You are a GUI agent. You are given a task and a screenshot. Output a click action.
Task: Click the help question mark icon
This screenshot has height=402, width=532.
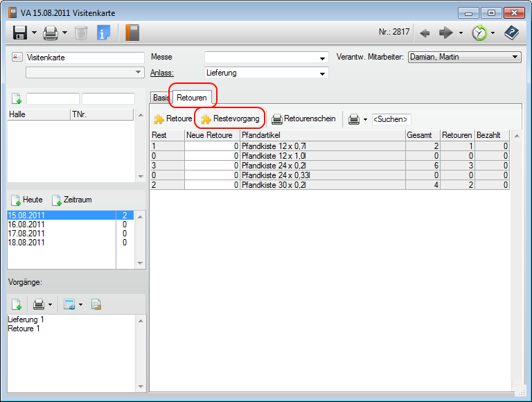click(512, 33)
